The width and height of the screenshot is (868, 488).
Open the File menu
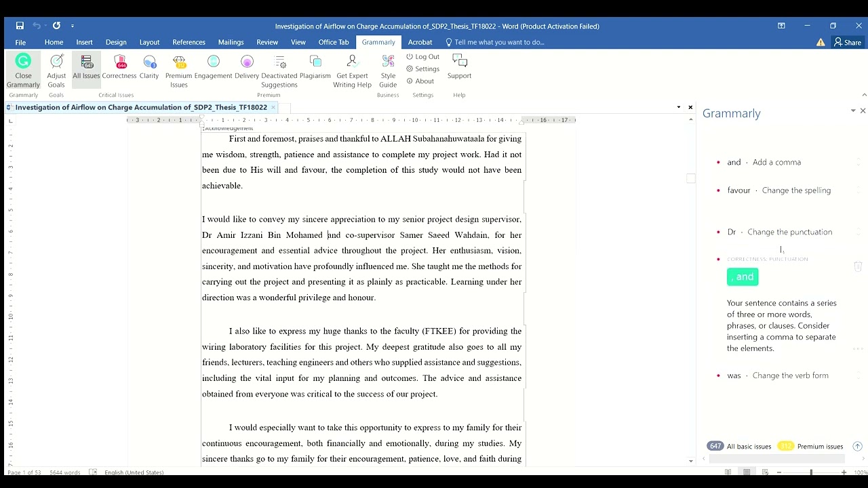pos(20,42)
